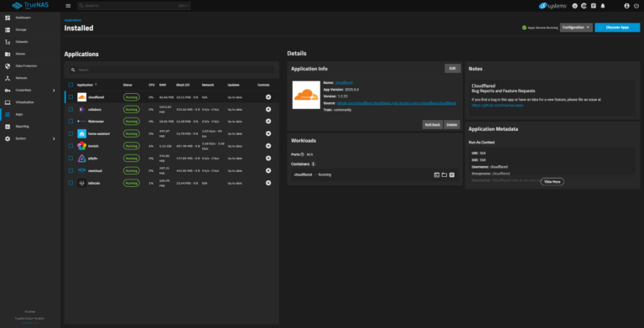Check the tailscale row checkbox
This screenshot has width=644, height=328.
coord(70,183)
